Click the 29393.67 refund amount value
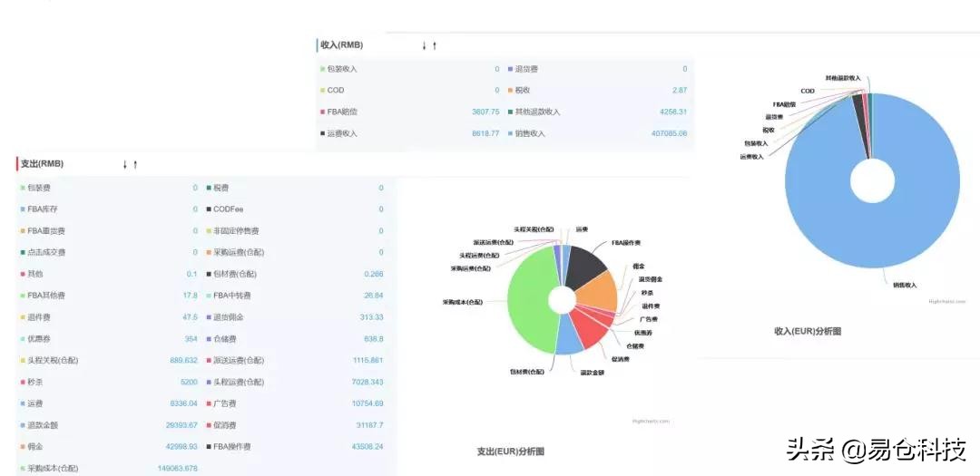This screenshot has height=476, width=980. click(x=181, y=425)
